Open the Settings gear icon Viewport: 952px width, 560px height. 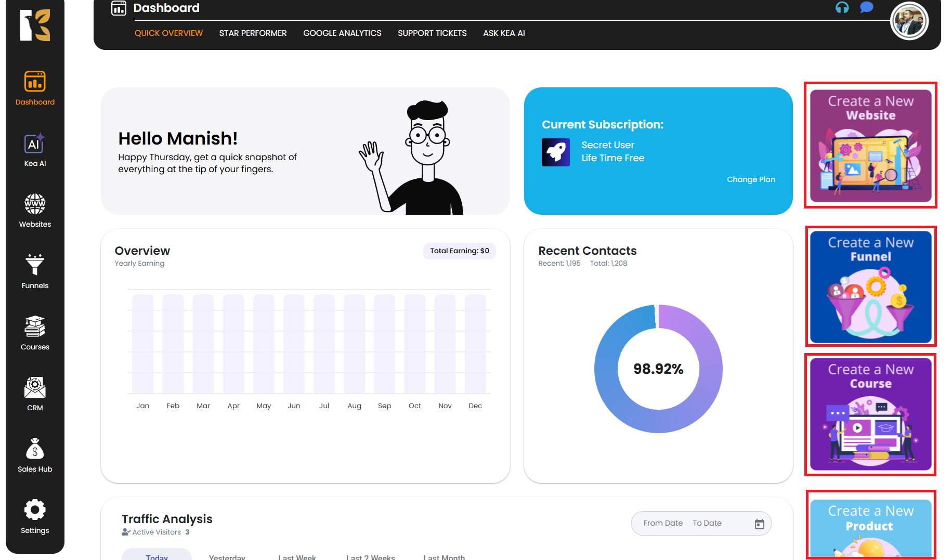pyautogui.click(x=35, y=510)
